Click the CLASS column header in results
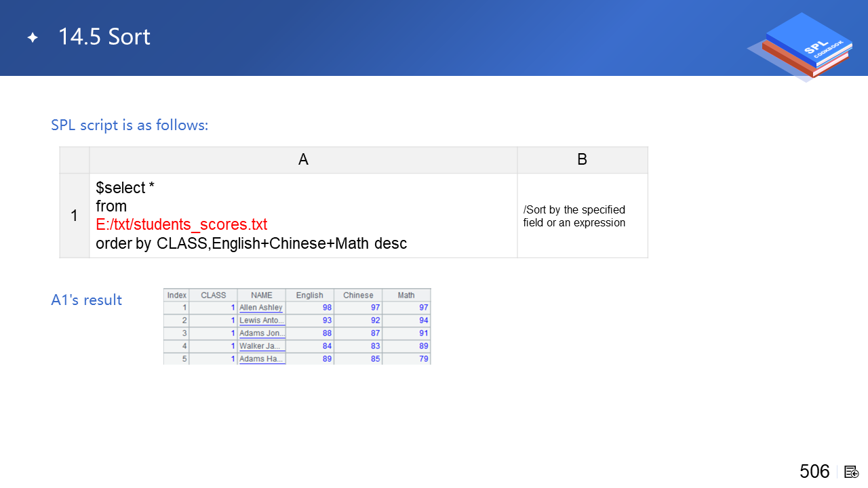 point(213,295)
